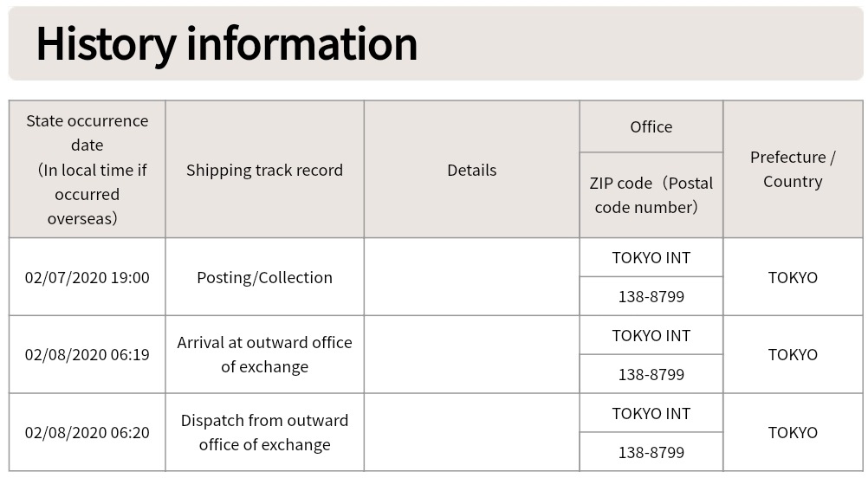Select the 02/08/2020 06:20 date cell
The image size is (868, 491).
[87, 433]
